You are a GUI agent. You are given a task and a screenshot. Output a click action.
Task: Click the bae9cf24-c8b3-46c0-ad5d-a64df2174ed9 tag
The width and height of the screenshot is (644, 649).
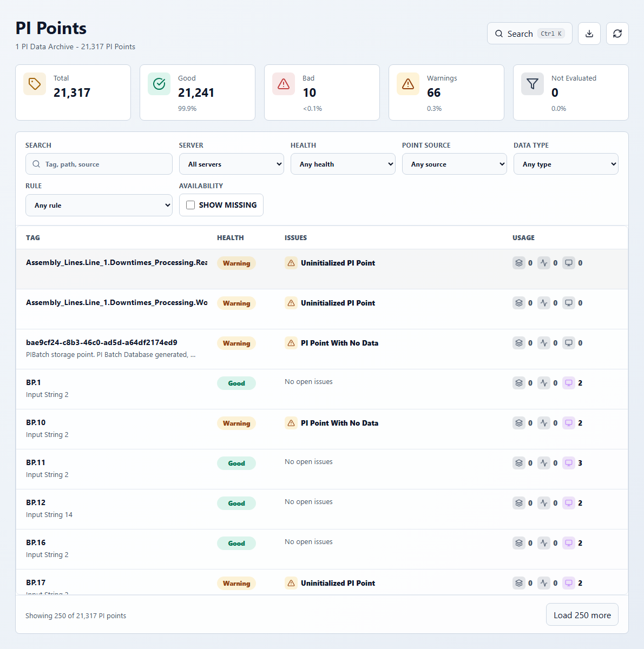click(x=102, y=342)
